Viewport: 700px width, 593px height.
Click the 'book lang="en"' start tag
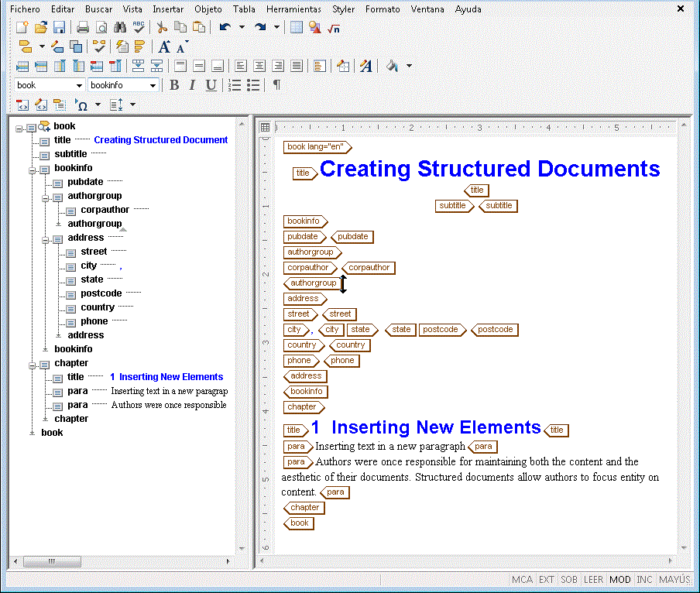317,147
